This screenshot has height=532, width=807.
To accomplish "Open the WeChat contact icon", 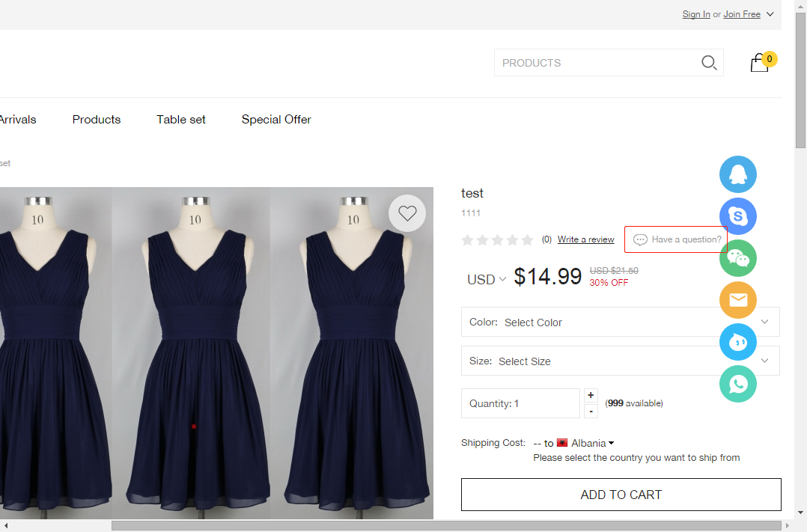I will click(x=737, y=258).
